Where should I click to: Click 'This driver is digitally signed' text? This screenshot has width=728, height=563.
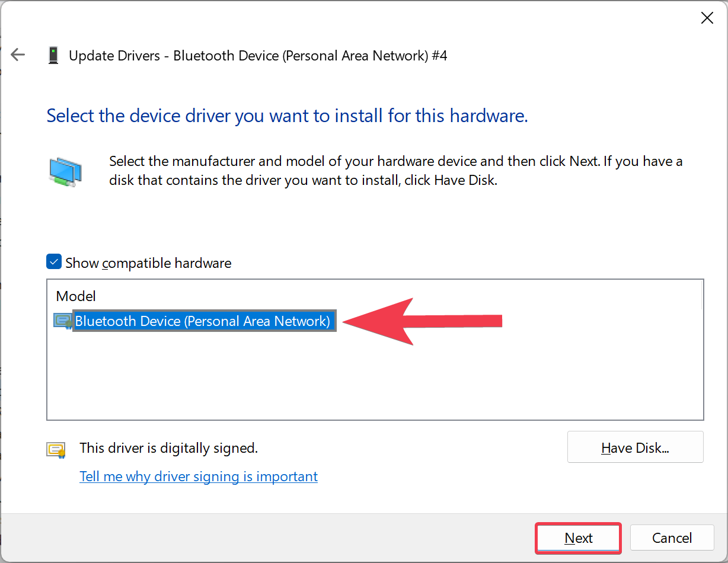pyautogui.click(x=169, y=448)
